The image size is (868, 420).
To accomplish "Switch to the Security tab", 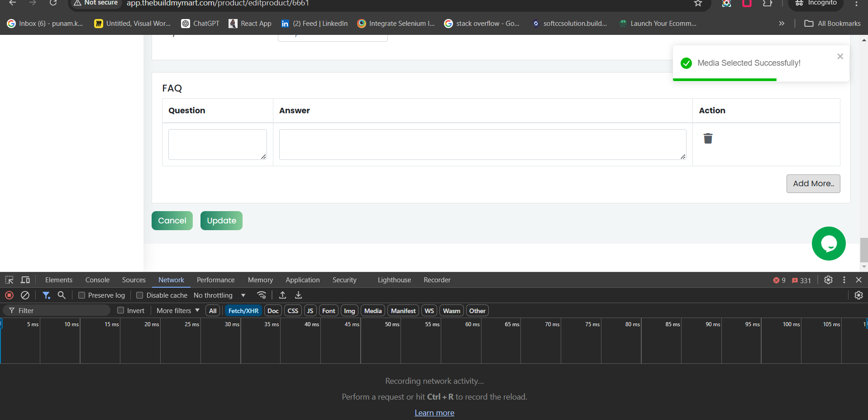I will (344, 280).
